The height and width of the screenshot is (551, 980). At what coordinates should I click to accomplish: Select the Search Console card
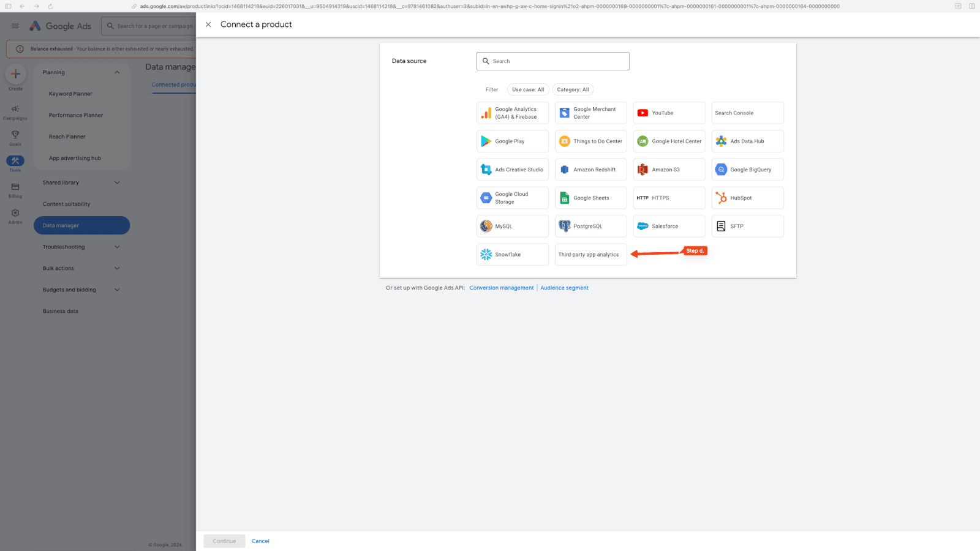pos(748,113)
